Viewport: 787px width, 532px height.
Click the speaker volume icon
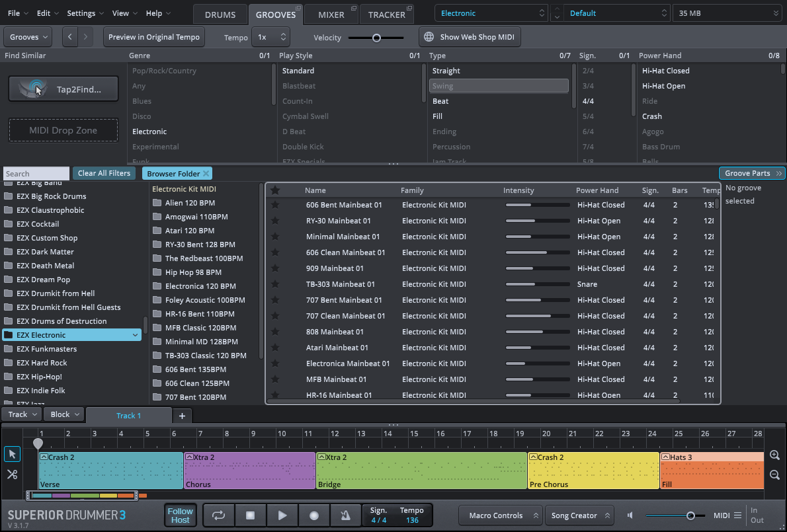pyautogui.click(x=630, y=515)
